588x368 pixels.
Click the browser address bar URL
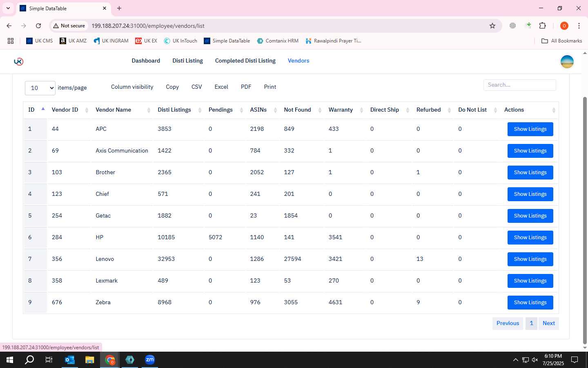[148, 26]
